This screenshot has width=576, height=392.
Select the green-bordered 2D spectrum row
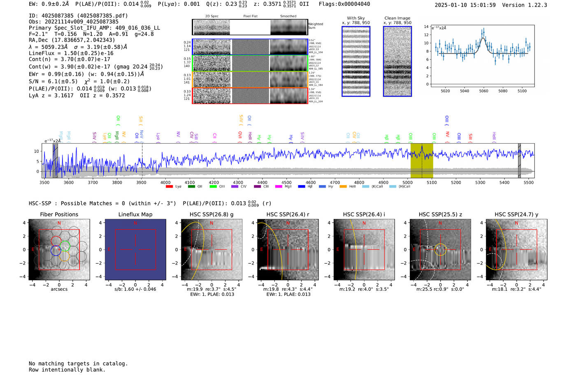tap(250, 63)
